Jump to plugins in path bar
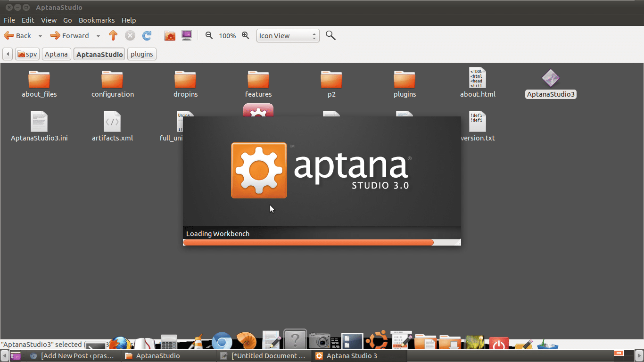 pos(142,54)
